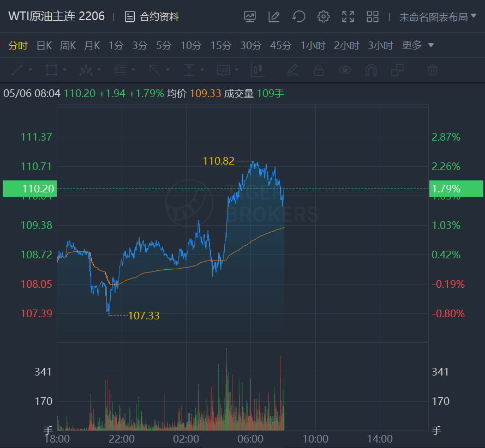This screenshot has height=448, width=485.
Task: Click the candlestick indicator tool icon
Action: [257, 70]
